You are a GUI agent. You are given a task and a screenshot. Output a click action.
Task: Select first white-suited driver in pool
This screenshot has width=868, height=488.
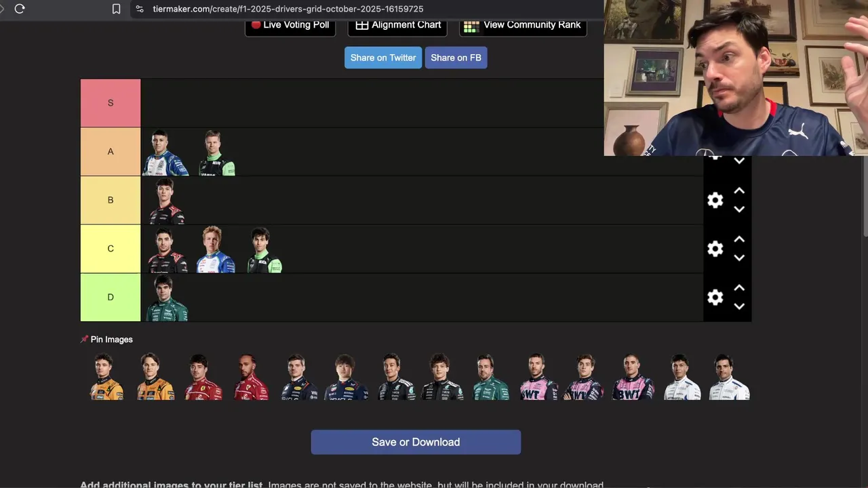pyautogui.click(x=682, y=377)
